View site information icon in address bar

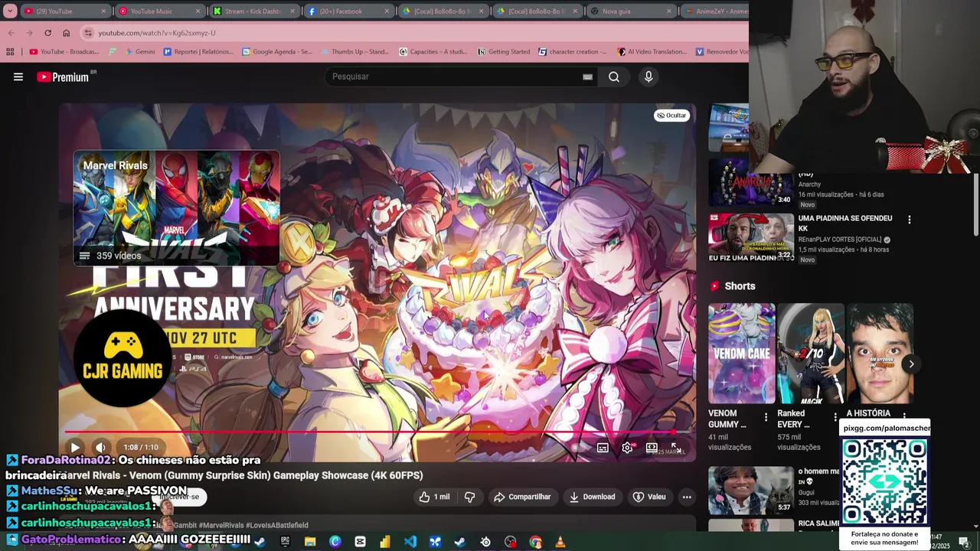pyautogui.click(x=88, y=33)
